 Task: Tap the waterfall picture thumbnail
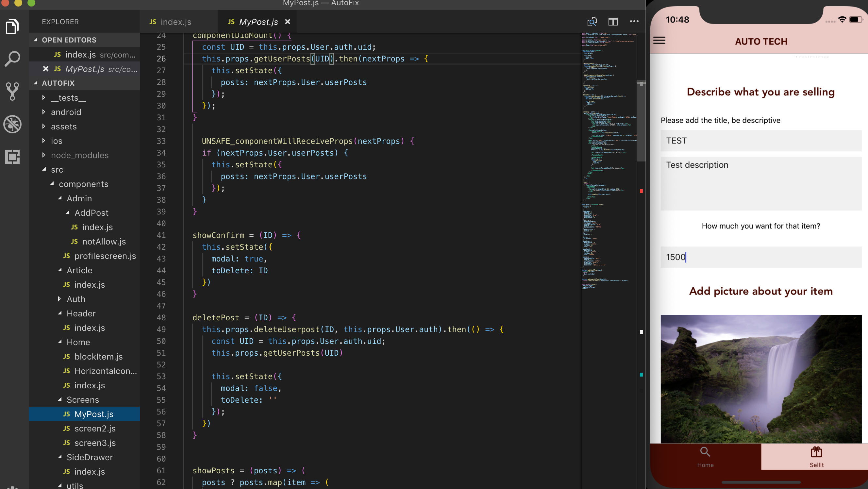[x=760, y=379]
